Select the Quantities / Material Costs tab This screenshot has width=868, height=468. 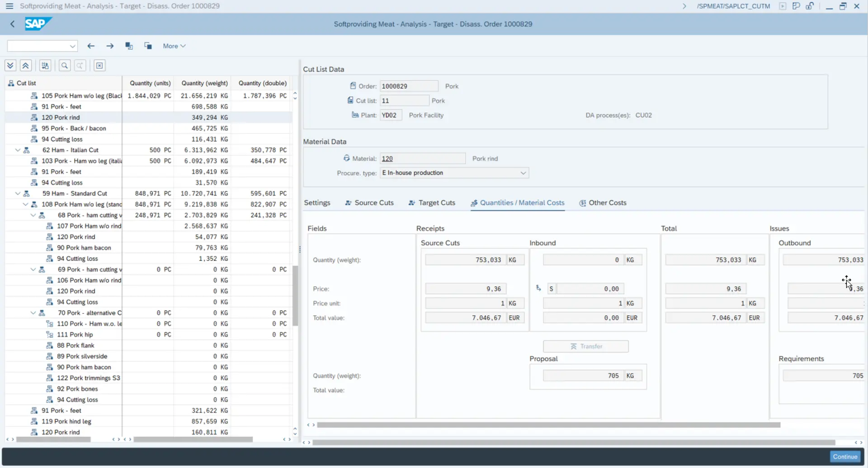click(x=518, y=203)
